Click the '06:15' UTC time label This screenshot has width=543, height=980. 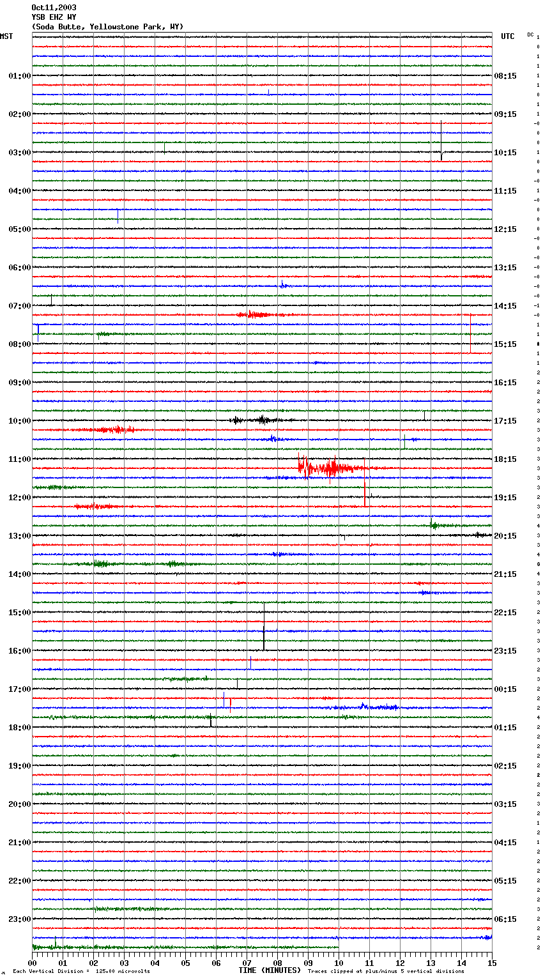tap(505, 919)
